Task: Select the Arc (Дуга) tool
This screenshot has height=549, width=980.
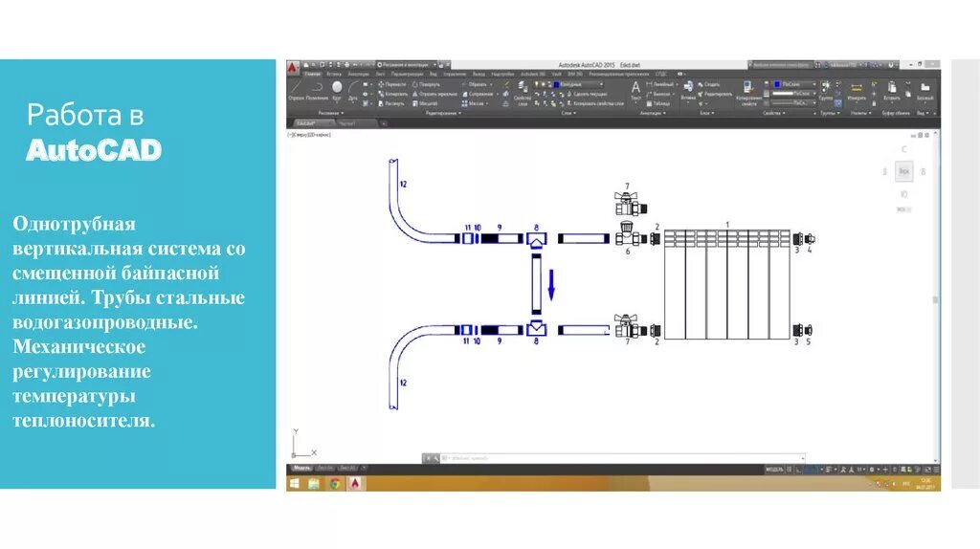Action: [353, 90]
